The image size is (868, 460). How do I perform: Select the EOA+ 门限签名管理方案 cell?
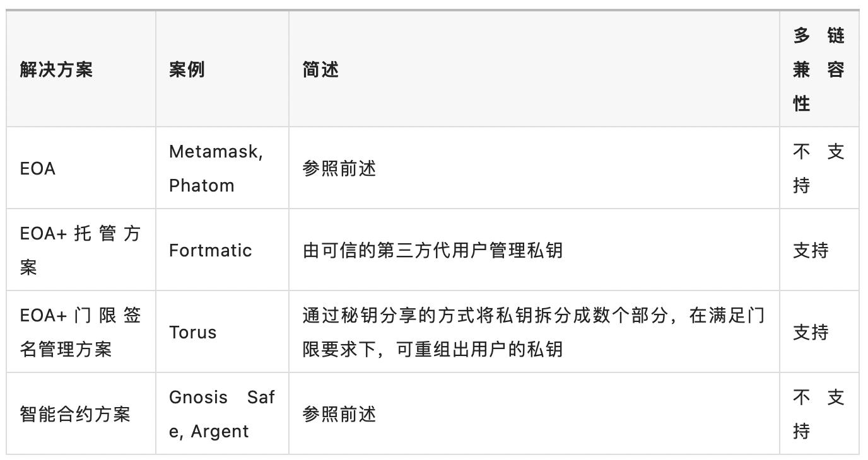pos(80,331)
